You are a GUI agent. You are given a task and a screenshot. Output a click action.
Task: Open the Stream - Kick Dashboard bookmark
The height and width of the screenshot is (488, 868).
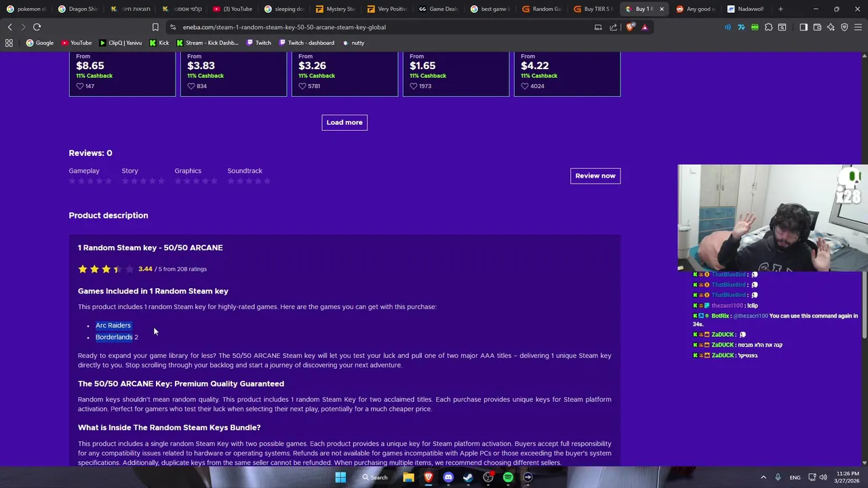pyautogui.click(x=208, y=43)
